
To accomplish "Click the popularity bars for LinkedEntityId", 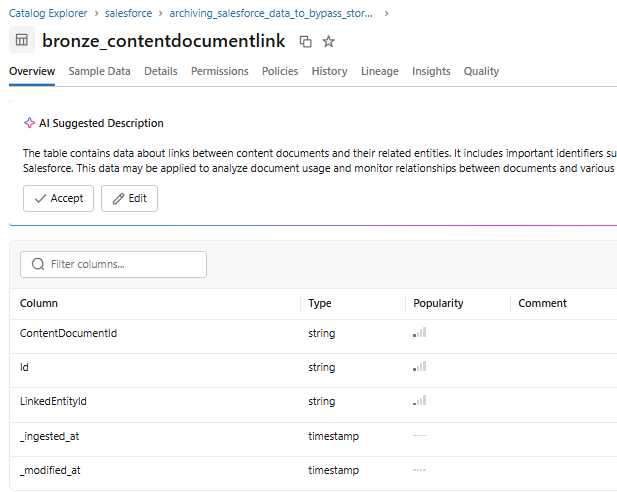I will pos(419,401).
